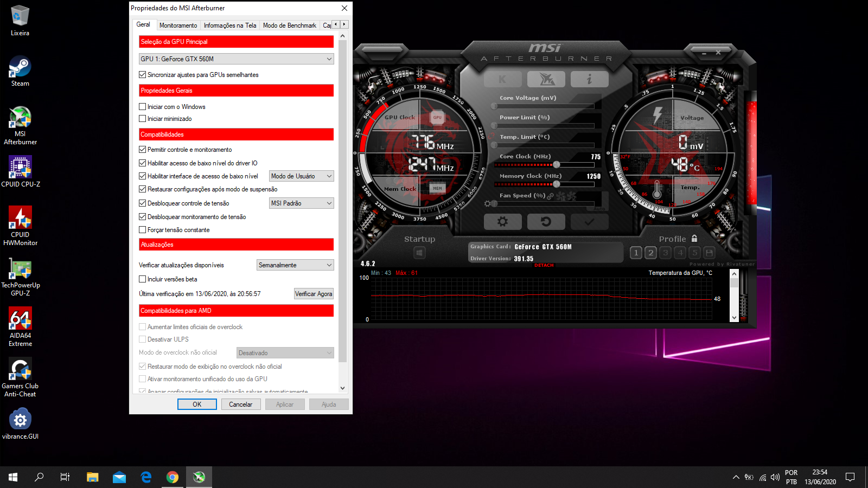Load profile slot 5
Image resolution: width=868 pixels, height=488 pixels.
click(695, 253)
